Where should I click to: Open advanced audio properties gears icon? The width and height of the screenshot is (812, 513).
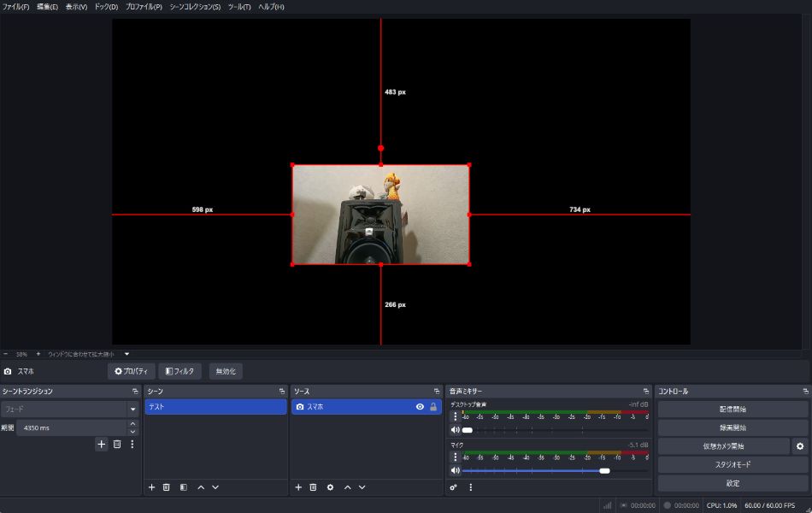tap(454, 487)
